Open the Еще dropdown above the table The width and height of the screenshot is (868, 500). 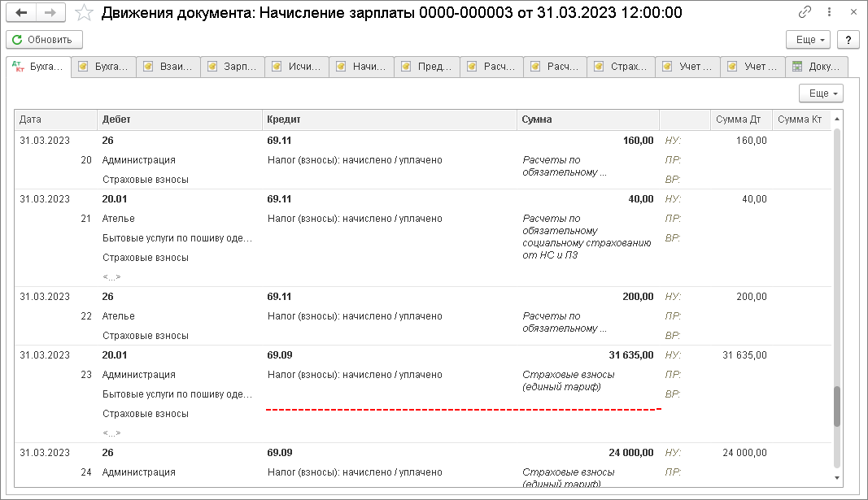pyautogui.click(x=821, y=93)
